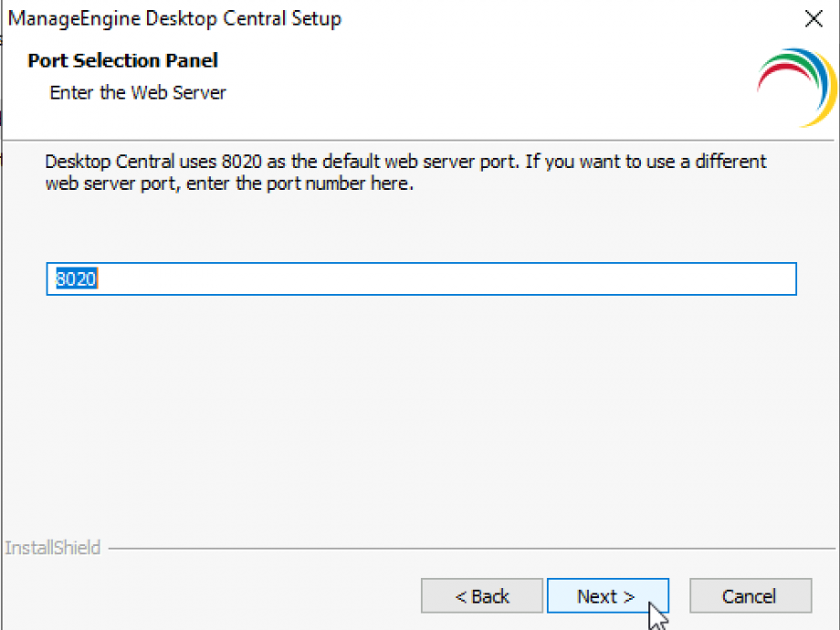Click the horizontal divider below the header
This screenshot has width=840, height=630.
pos(420,139)
